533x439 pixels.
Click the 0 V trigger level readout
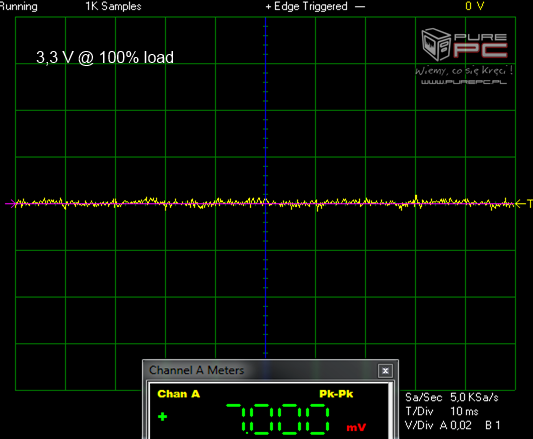click(x=475, y=6)
